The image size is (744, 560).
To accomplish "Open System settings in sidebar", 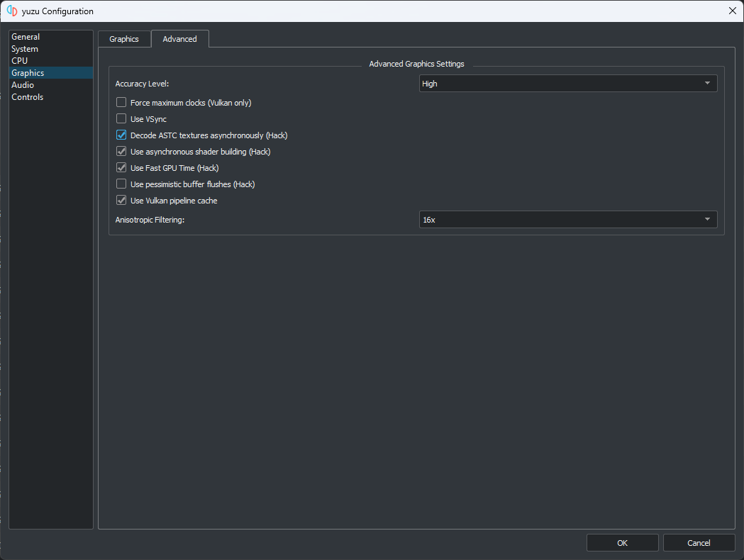I will [51, 49].
